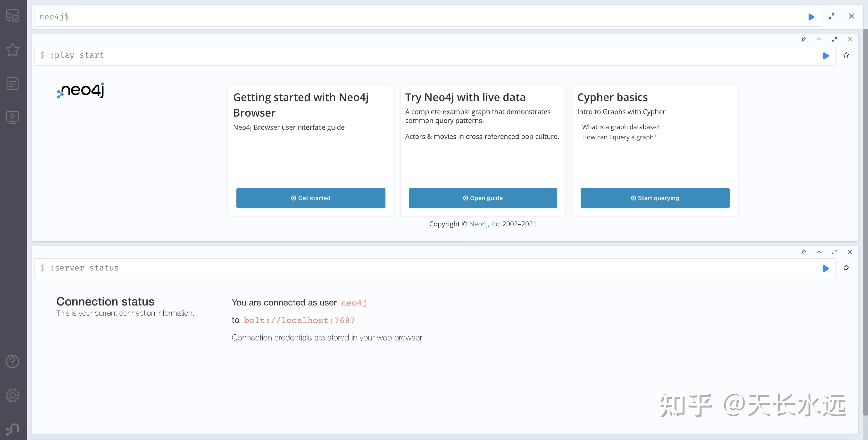Collapse the :server status frame
Screen dimensions: 868x440
pos(819,252)
